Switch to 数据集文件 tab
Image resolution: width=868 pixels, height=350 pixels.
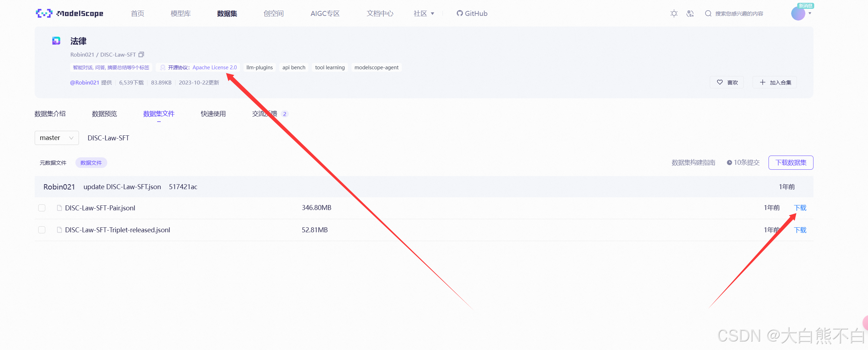(159, 114)
